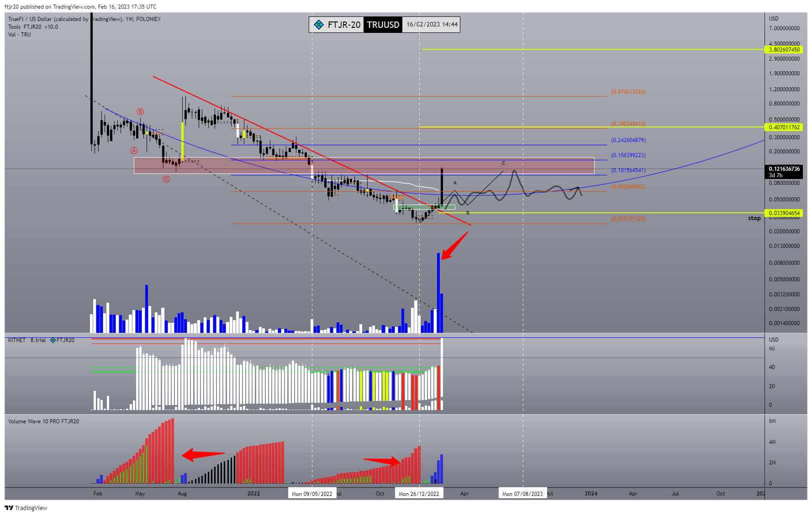Select the (0.062660663) fib level label

(628, 187)
